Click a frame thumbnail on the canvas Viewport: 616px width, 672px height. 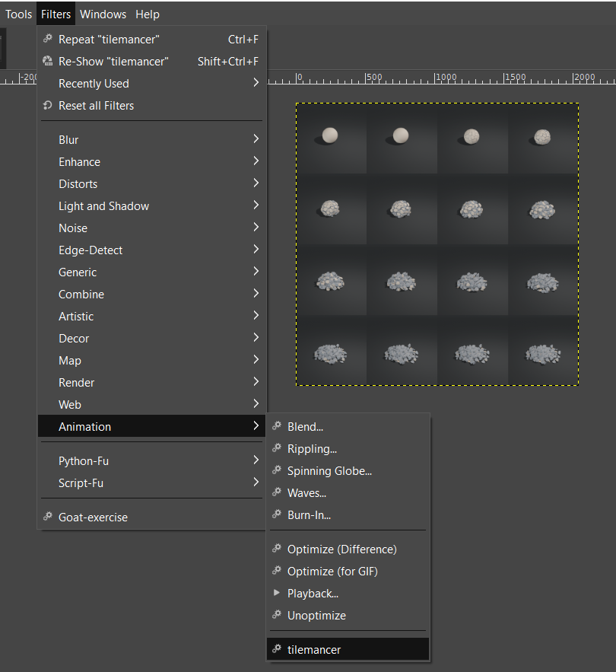[331, 135]
